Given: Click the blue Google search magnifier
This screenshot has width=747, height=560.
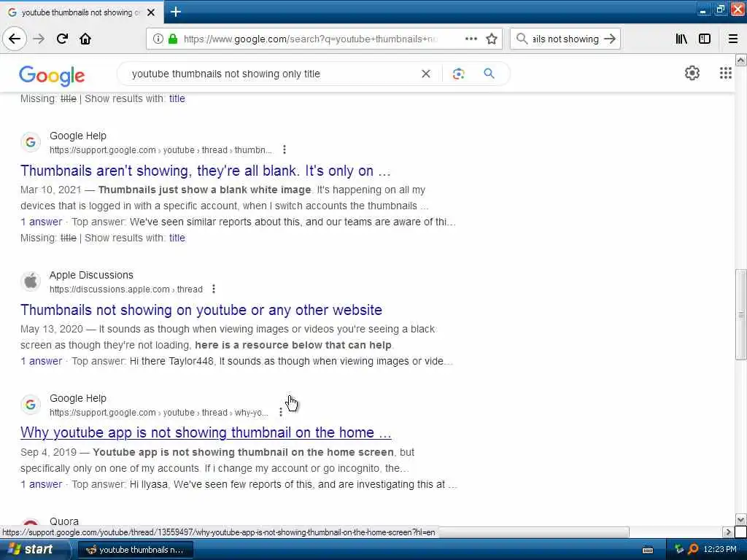Looking at the screenshot, I should coord(489,74).
